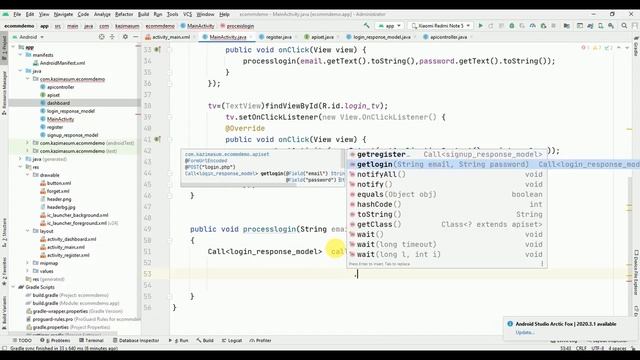Open Project panel gear settings icon
Viewport: 640px width, 360px height.
[x=125, y=37]
